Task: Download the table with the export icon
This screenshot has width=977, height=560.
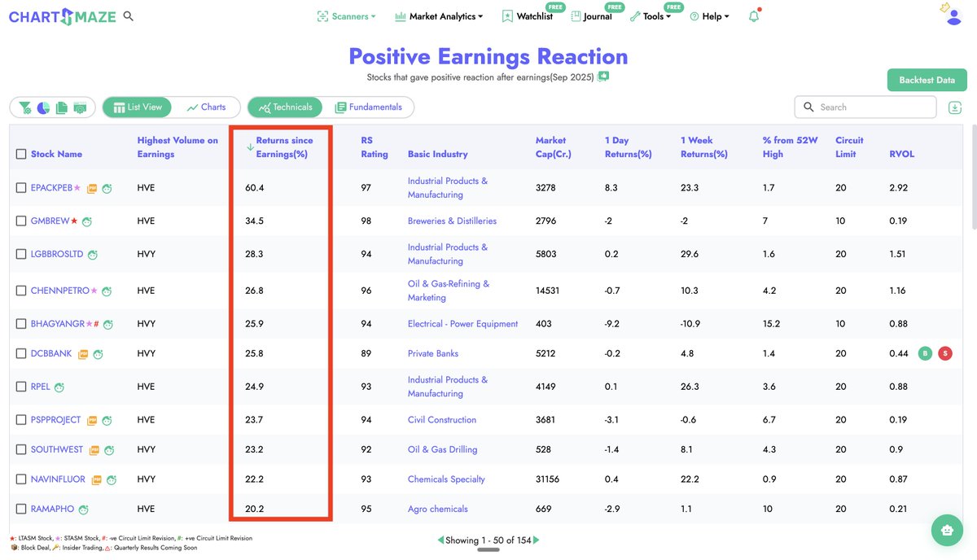Action: point(955,107)
